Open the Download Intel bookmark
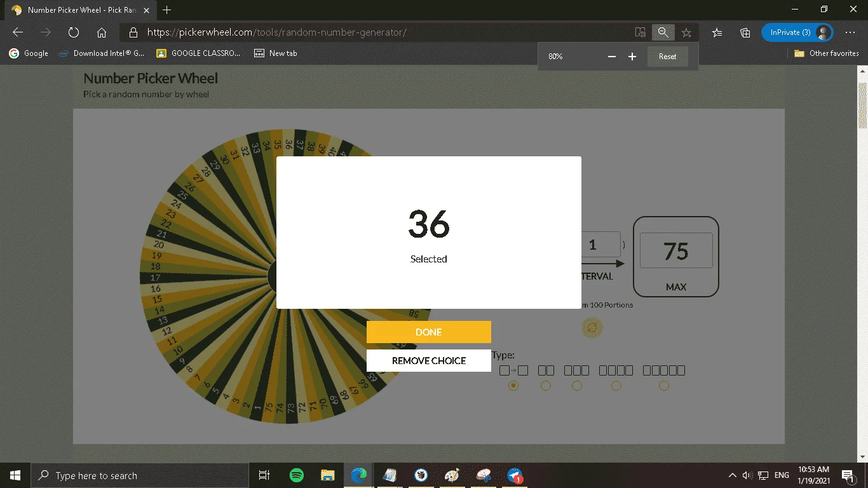This screenshot has width=868, height=488. (102, 53)
